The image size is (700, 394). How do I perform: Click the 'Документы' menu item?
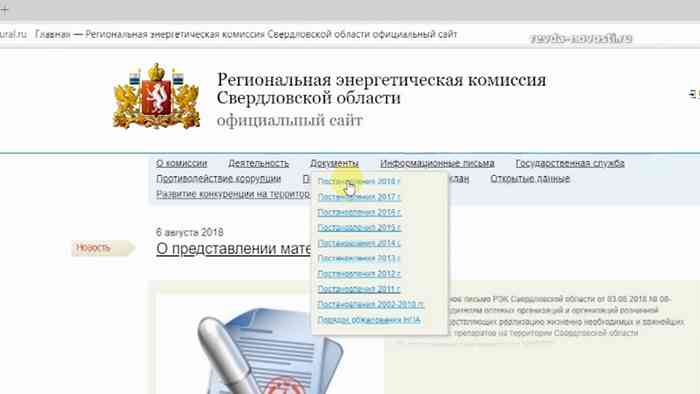click(x=334, y=163)
